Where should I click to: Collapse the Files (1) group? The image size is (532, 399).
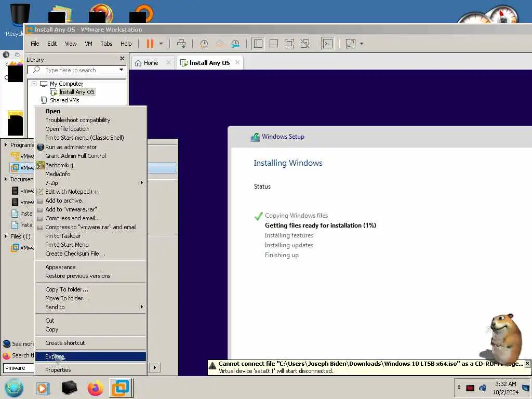pyautogui.click(x=6, y=236)
